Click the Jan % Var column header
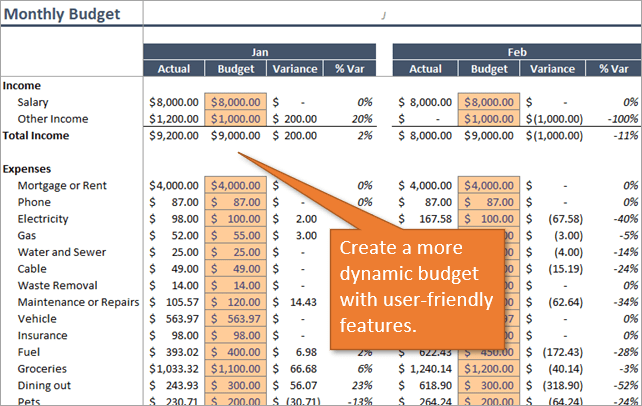This screenshot has width=642, height=406. (x=348, y=69)
